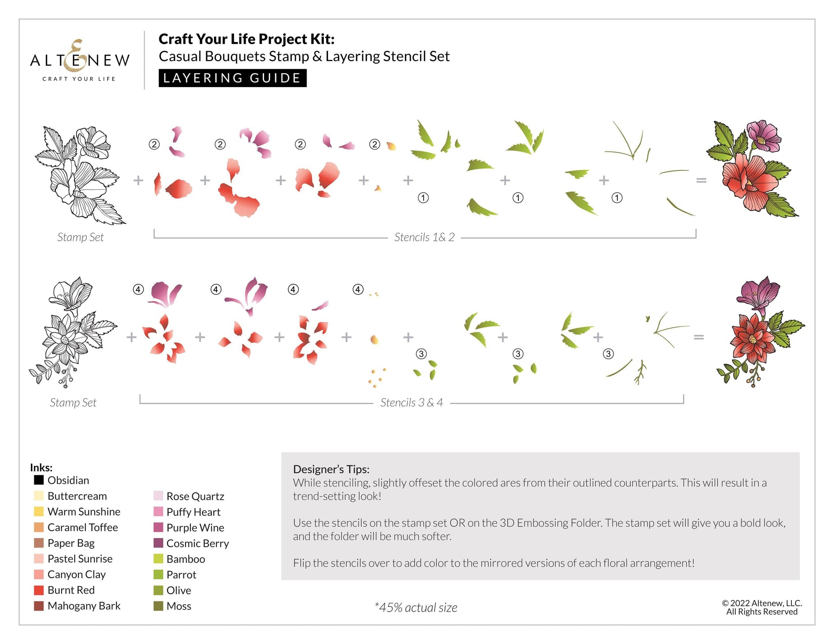
Task: Click the bottom-row outlined poinsettia stamp image
Action: click(73, 332)
